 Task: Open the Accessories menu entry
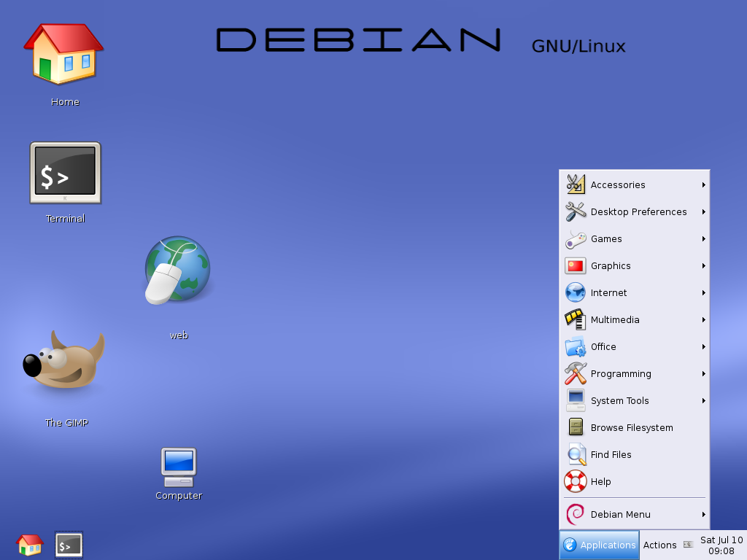635,184
